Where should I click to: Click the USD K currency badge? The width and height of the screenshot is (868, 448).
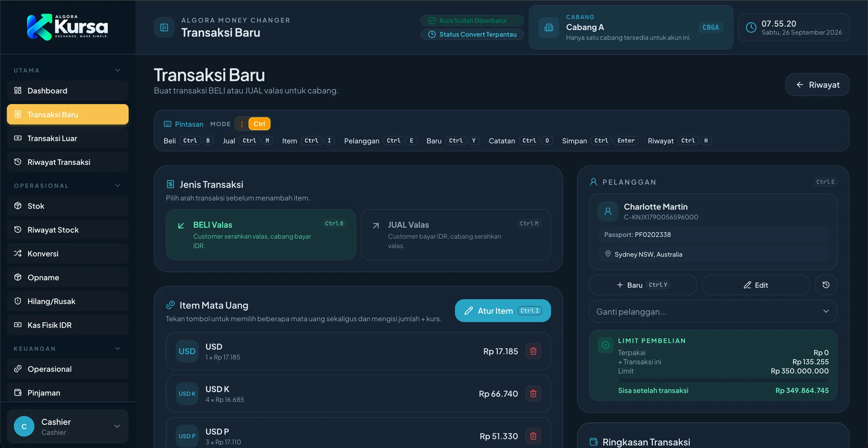[187, 394]
